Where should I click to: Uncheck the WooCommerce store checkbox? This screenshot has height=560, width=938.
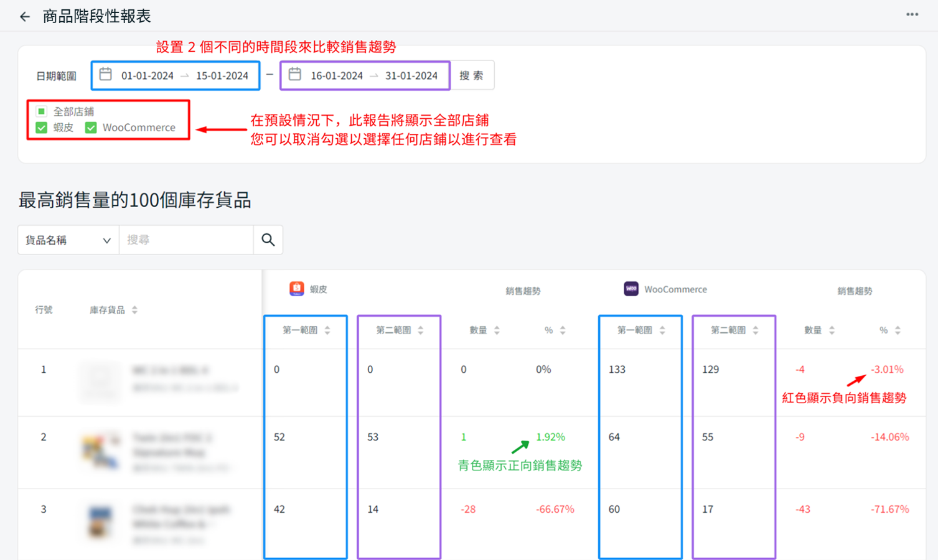[91, 128]
